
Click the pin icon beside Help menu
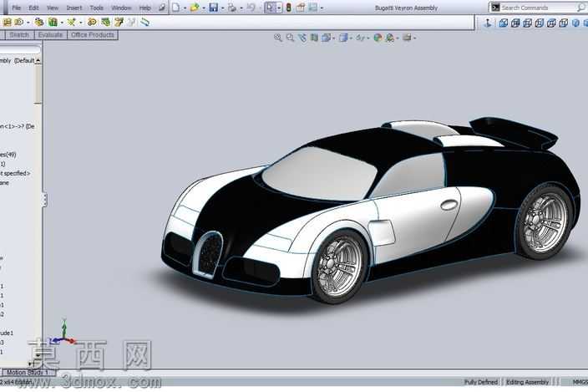pos(162,8)
